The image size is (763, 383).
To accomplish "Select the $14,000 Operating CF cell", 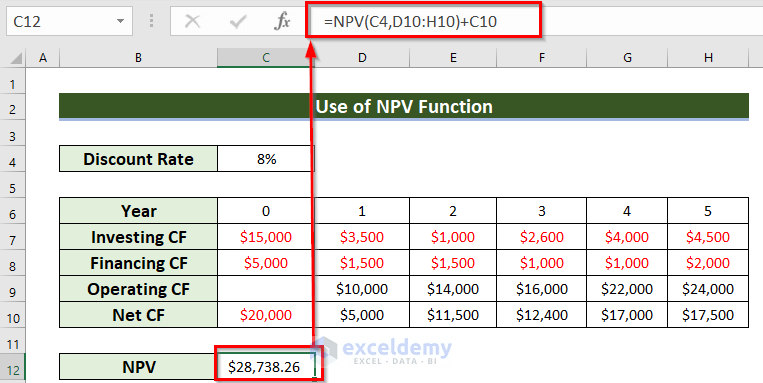I will 453,289.
